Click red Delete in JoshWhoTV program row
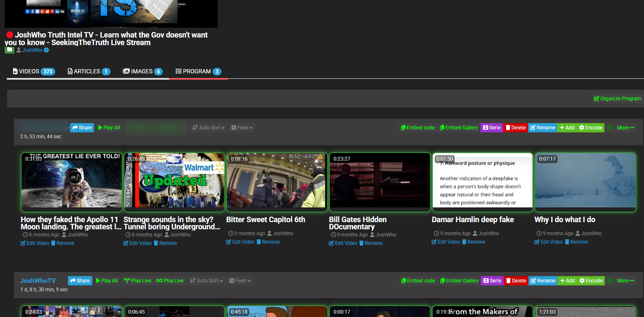The height and width of the screenshot is (317, 644). (x=516, y=281)
